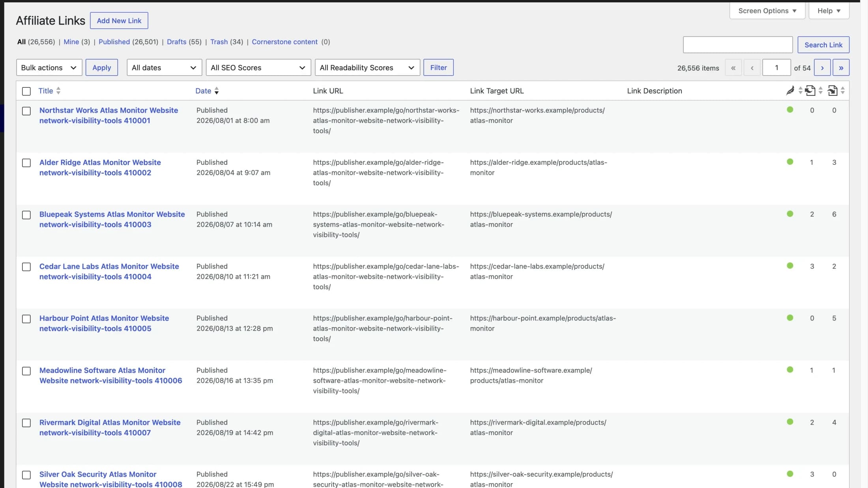Screen dimensions: 868x488
Task: Click the Filter button
Action: (x=438, y=67)
